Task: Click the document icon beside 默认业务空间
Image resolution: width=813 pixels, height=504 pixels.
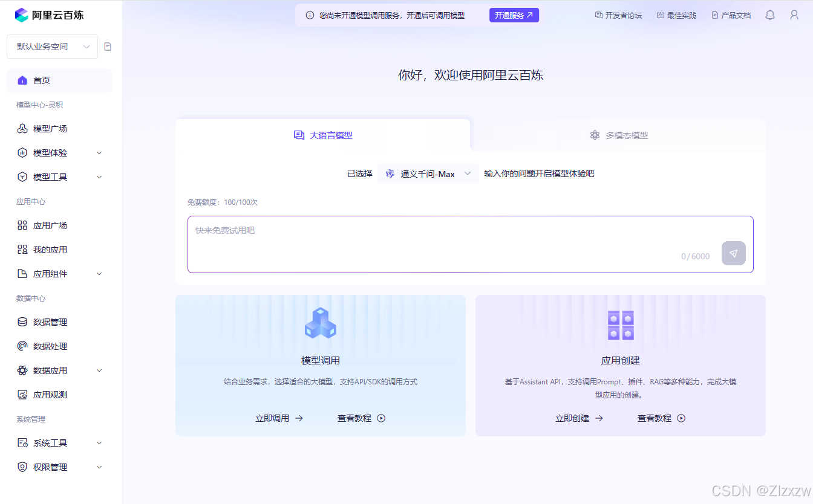Action: pos(108,47)
